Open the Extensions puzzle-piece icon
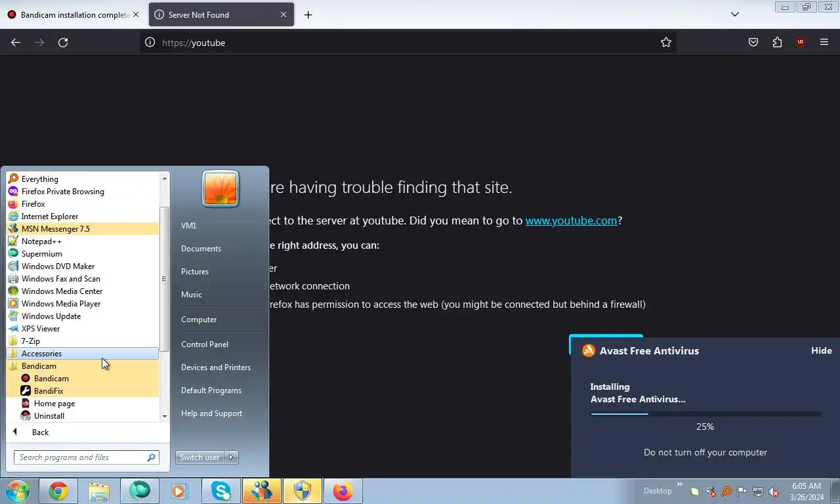Image resolution: width=840 pixels, height=504 pixels. pyautogui.click(x=777, y=43)
